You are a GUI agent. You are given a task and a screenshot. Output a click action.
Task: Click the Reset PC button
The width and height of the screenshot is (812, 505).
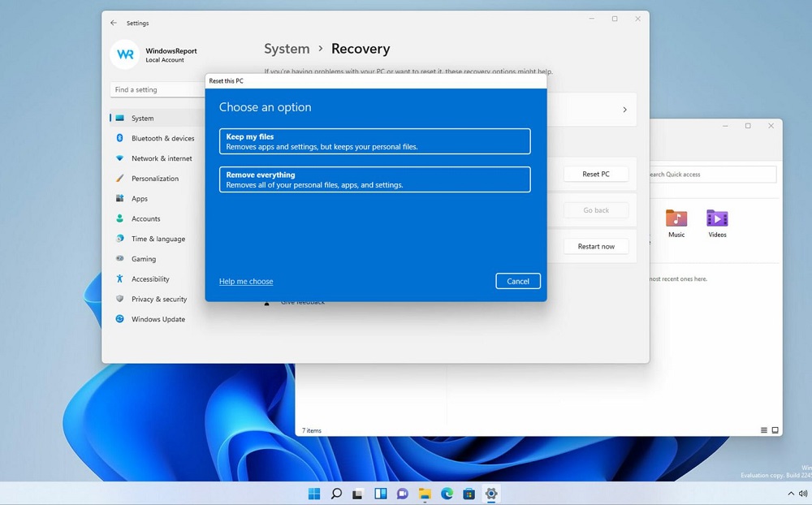coord(596,174)
